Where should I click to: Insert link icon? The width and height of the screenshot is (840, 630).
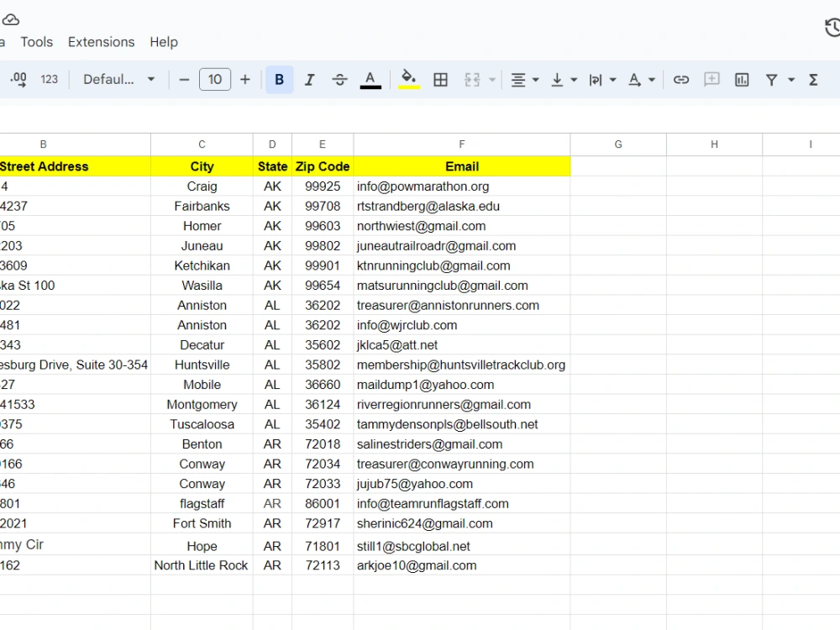pyautogui.click(x=681, y=80)
